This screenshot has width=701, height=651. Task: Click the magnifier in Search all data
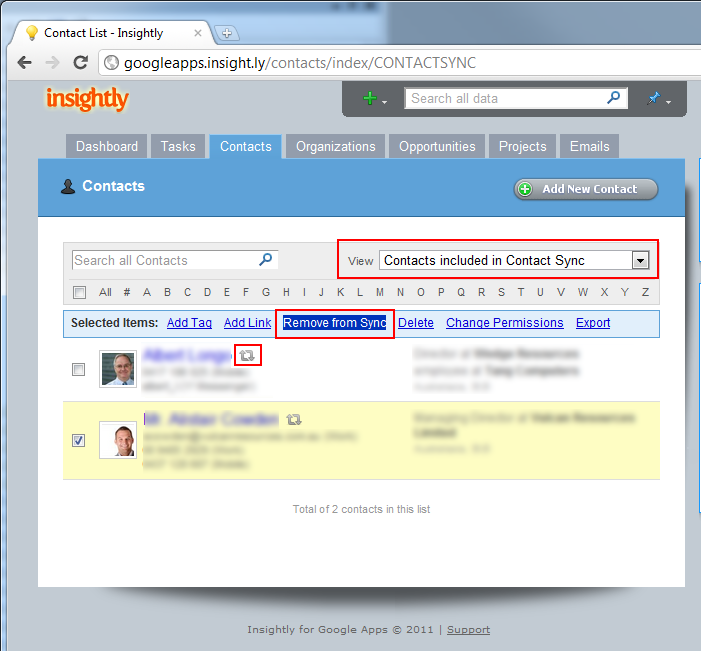point(614,97)
